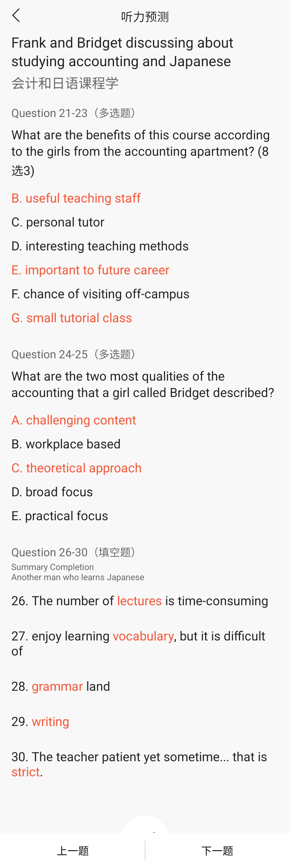Tap the answer 'lectures' in question 26
Screen dimensions: 290x868
(x=139, y=601)
